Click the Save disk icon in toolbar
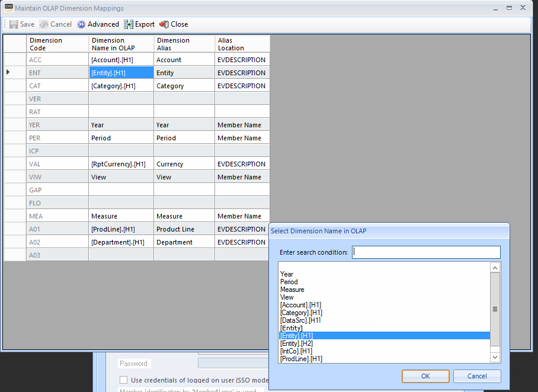Image resolution: width=538 pixels, height=392 pixels. [14, 24]
